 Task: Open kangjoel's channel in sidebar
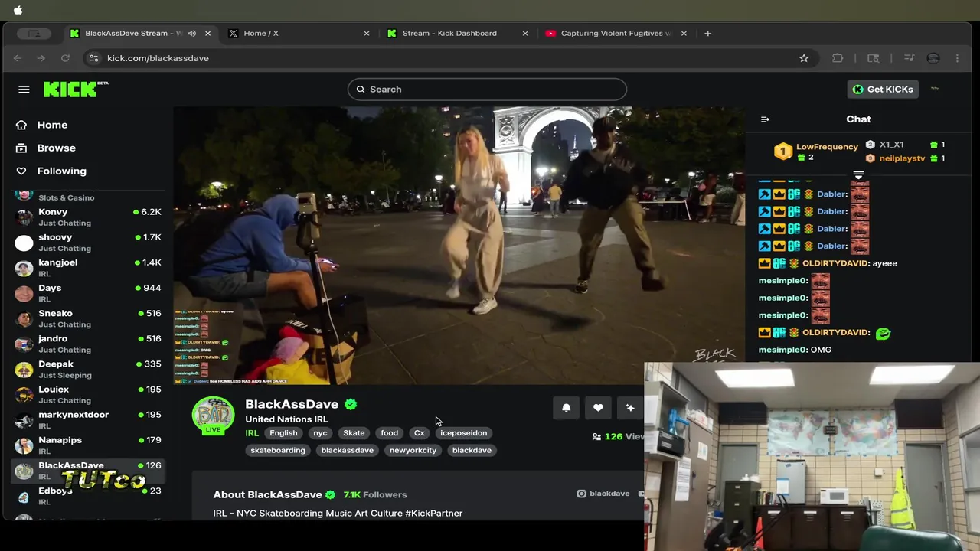click(89, 268)
